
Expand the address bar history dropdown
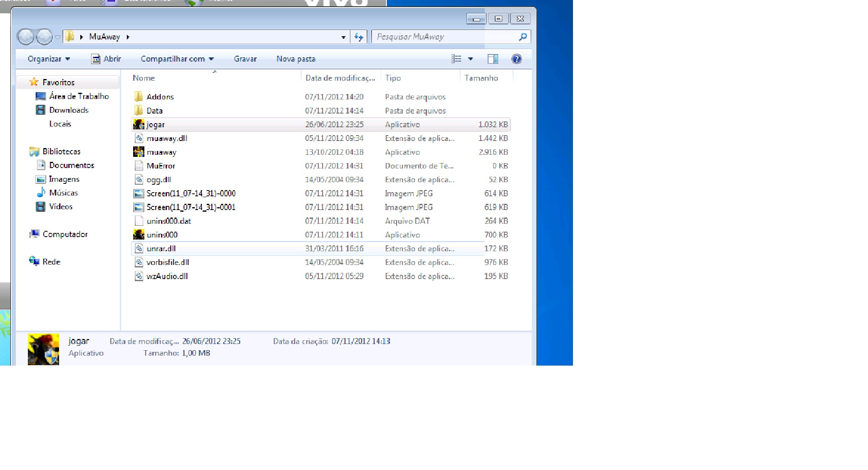pyautogui.click(x=343, y=37)
